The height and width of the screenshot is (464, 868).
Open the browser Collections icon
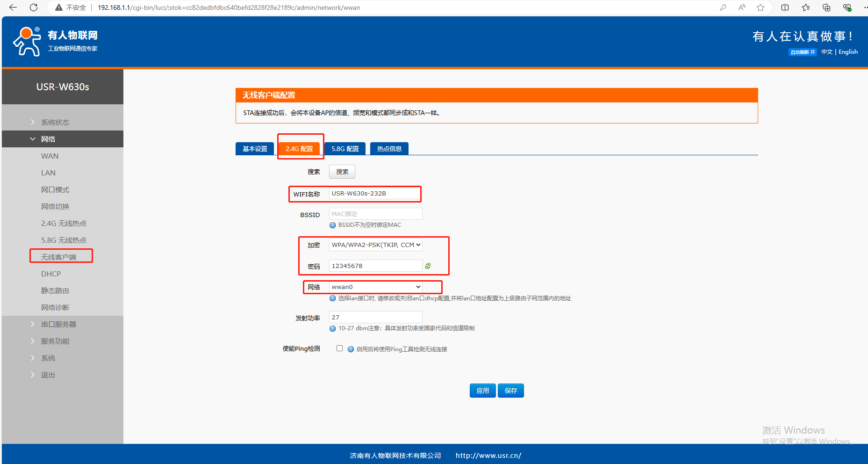click(x=826, y=7)
